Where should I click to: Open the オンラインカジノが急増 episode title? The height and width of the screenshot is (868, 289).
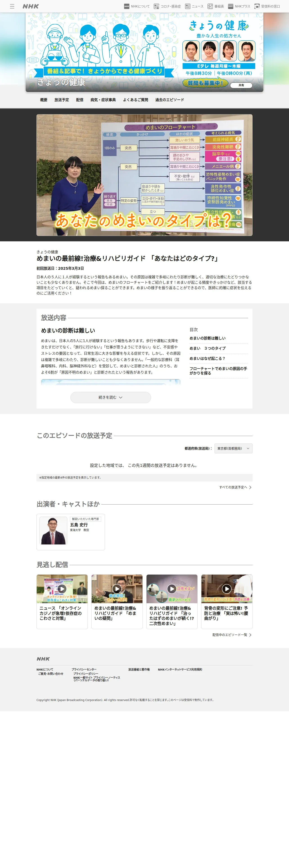click(x=61, y=613)
